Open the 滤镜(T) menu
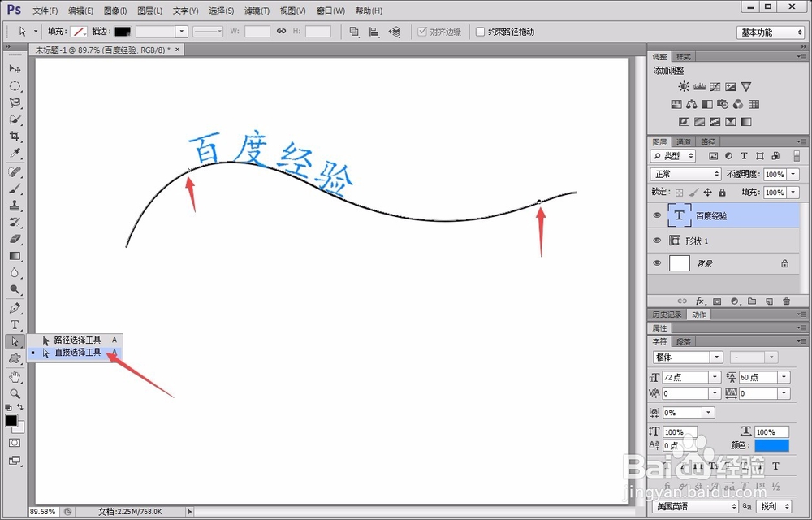The height and width of the screenshot is (520, 812). coord(257,11)
